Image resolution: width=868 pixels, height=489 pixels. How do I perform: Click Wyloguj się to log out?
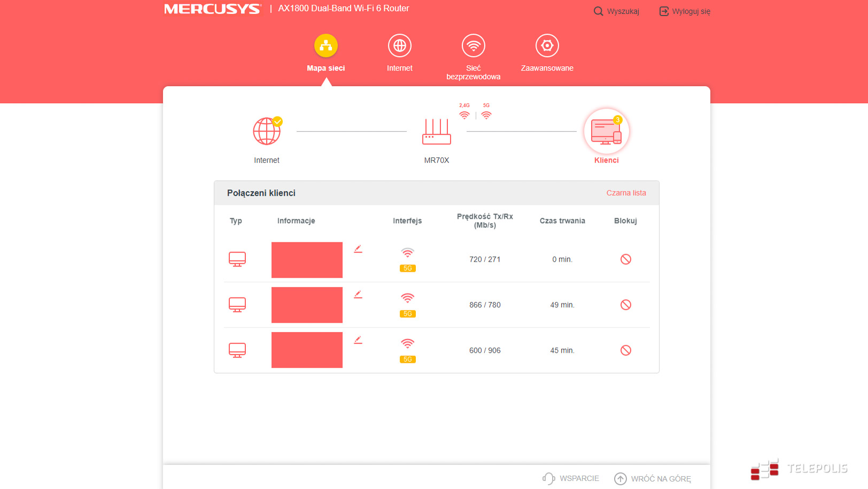point(685,11)
